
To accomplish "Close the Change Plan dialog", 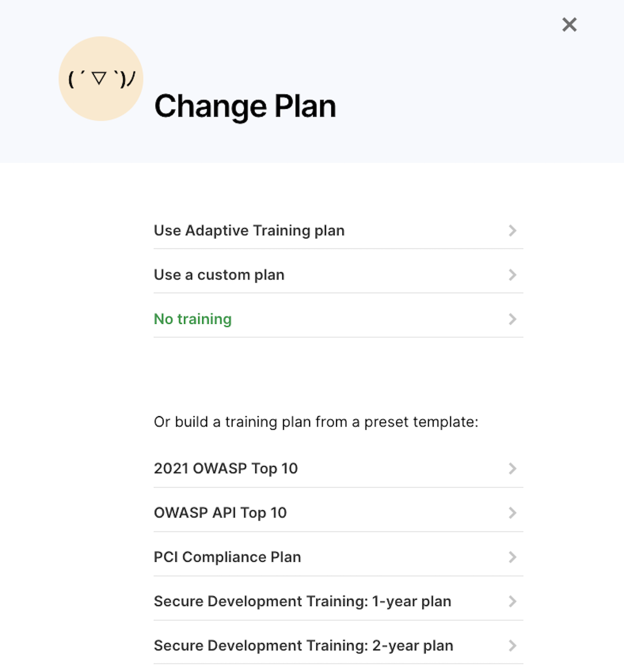I will tap(569, 25).
